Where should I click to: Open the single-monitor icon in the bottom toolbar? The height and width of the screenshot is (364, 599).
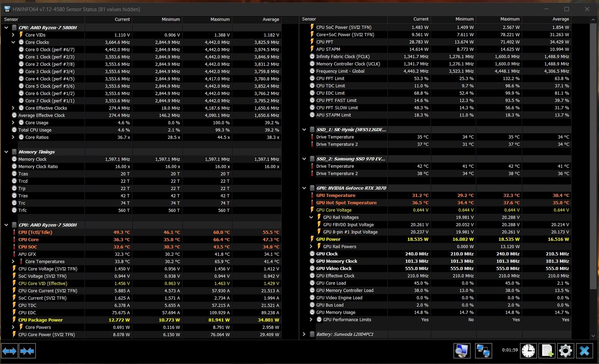pos(462,351)
